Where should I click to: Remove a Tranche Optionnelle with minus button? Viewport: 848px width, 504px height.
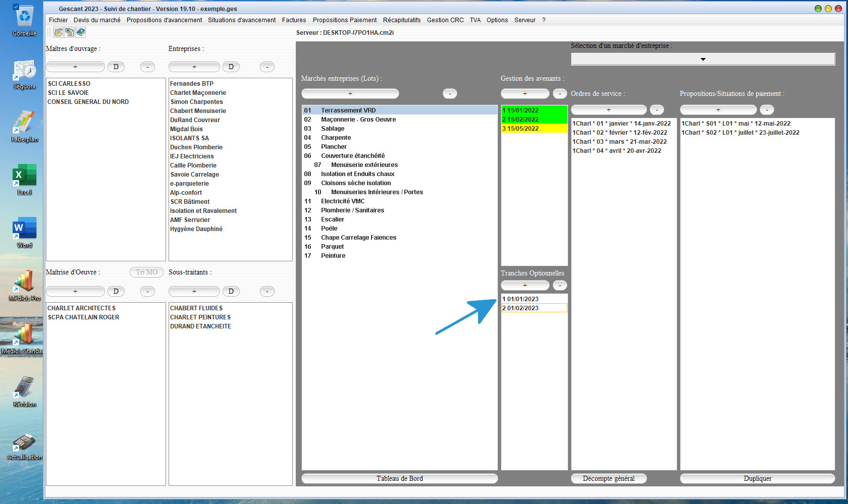(x=560, y=285)
